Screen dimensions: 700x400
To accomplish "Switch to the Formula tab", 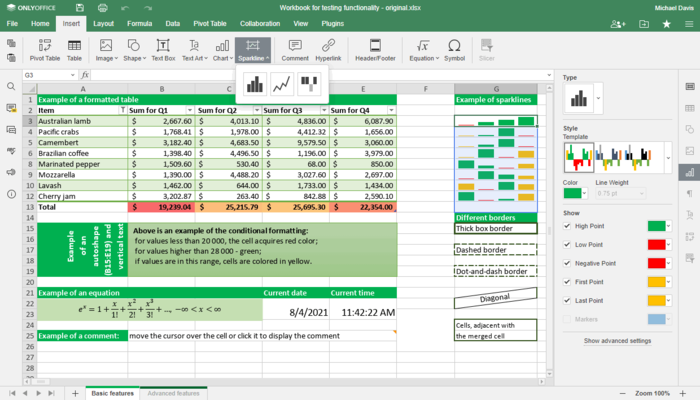I will [x=140, y=22].
